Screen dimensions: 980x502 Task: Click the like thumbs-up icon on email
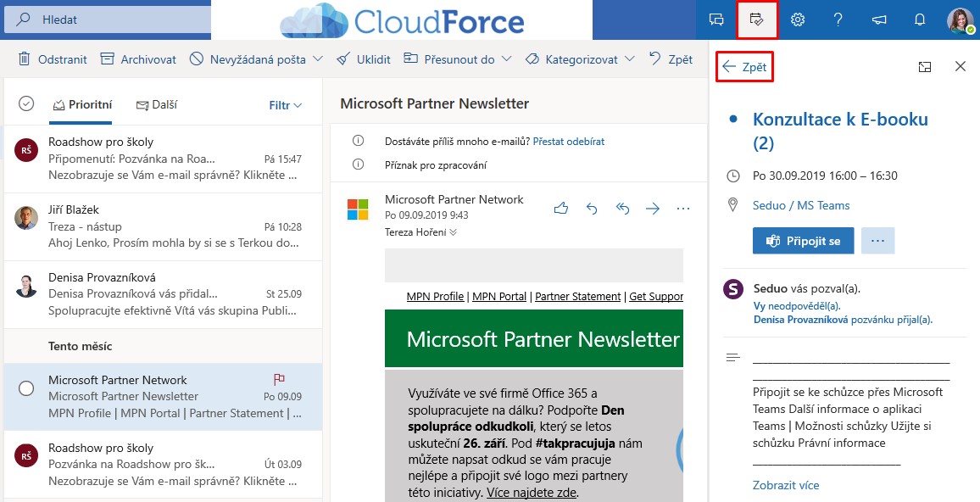(x=560, y=208)
